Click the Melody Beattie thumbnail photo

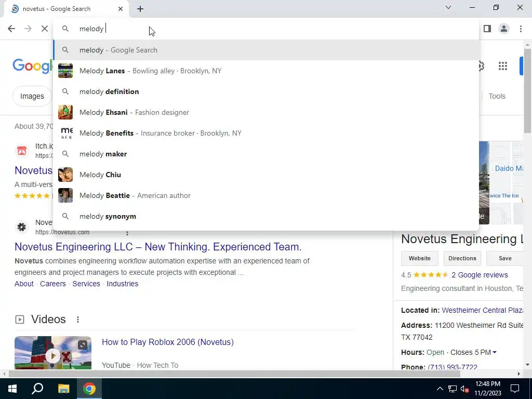(x=65, y=195)
